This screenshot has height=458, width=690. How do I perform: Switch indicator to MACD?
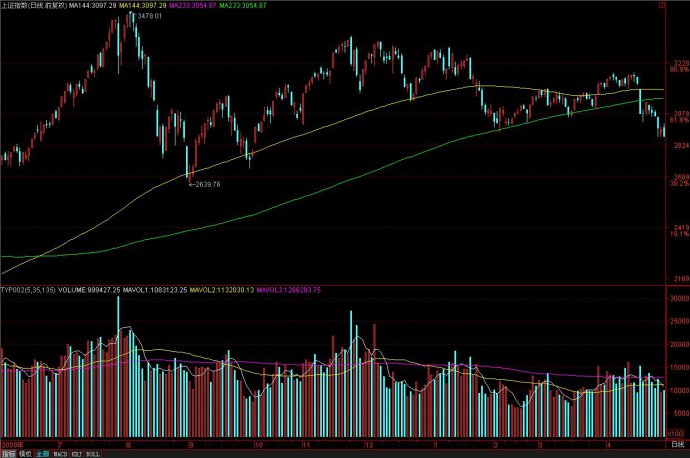click(60, 454)
